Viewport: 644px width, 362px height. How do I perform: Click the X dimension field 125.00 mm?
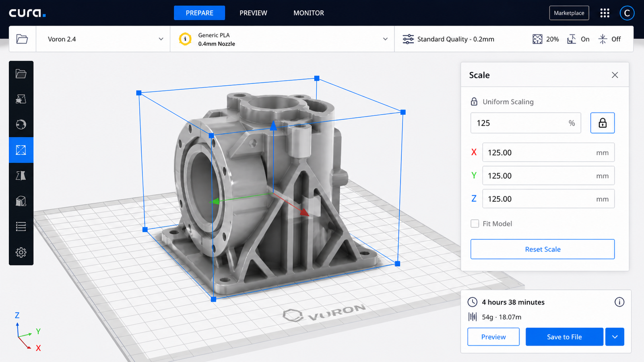[x=549, y=152]
